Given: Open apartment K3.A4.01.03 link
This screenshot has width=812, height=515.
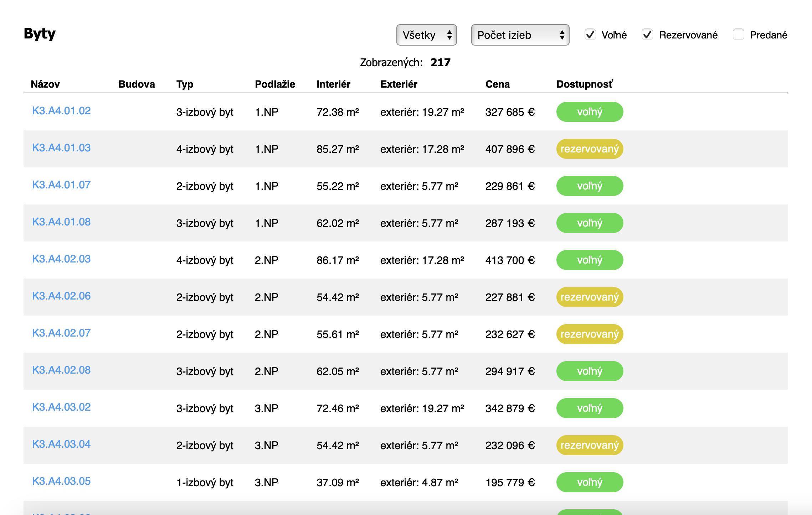Looking at the screenshot, I should point(61,148).
